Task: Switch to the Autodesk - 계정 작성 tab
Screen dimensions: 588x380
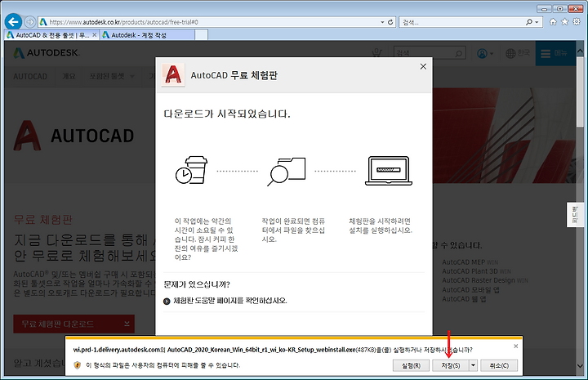Action: coord(146,35)
